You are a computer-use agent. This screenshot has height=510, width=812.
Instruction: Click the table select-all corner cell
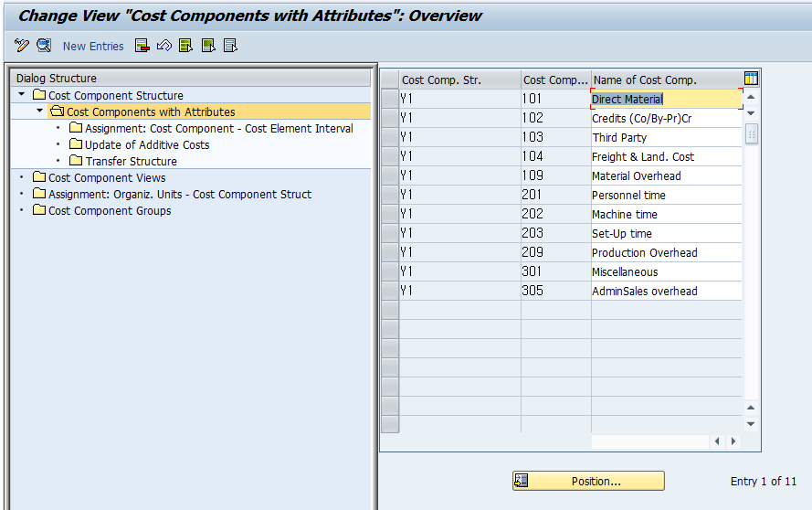[x=389, y=80]
